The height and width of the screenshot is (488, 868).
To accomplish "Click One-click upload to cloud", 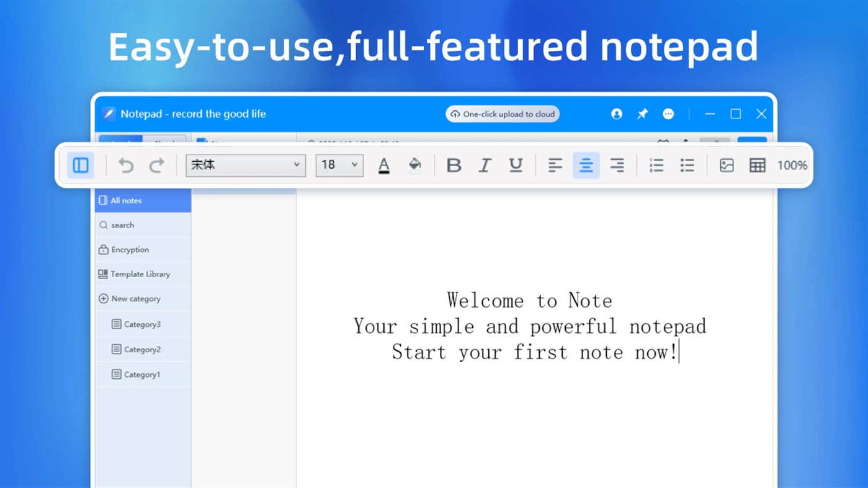I will (502, 113).
